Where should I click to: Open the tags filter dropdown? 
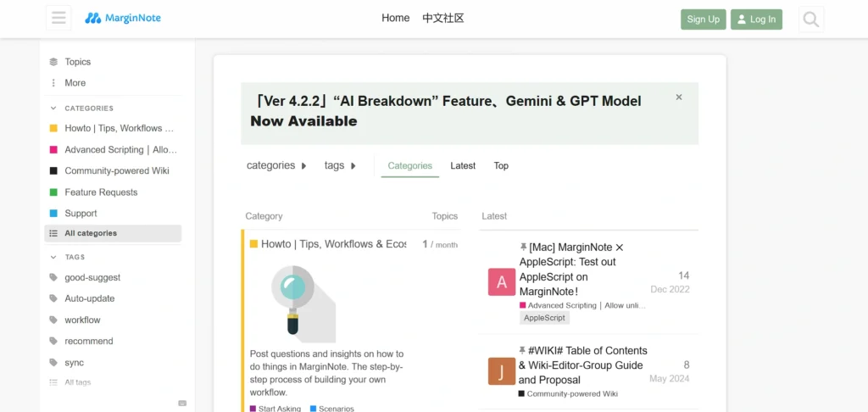[x=340, y=165]
